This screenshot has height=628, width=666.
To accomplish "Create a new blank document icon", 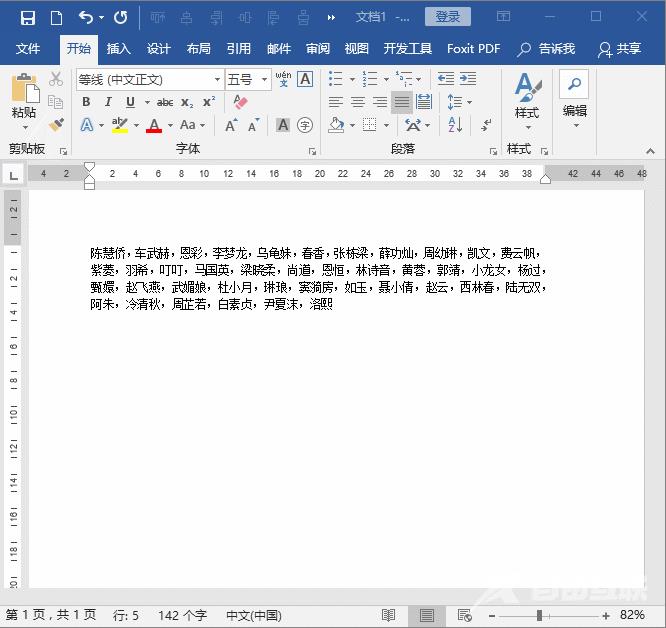I will [x=56, y=18].
